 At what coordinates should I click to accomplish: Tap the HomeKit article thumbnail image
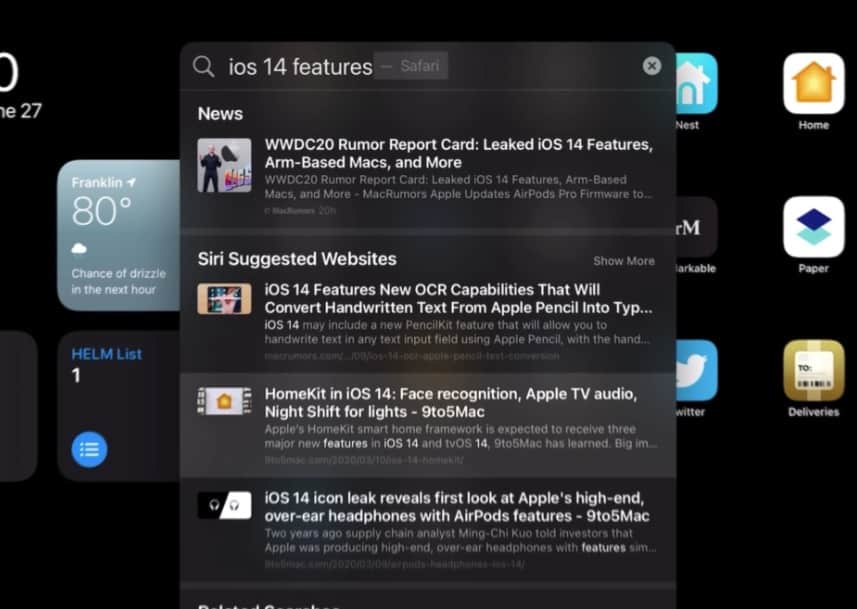tap(224, 401)
